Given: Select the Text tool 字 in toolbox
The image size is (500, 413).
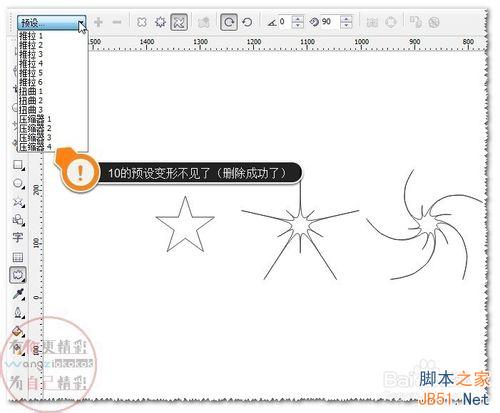Looking at the screenshot, I should [x=18, y=238].
